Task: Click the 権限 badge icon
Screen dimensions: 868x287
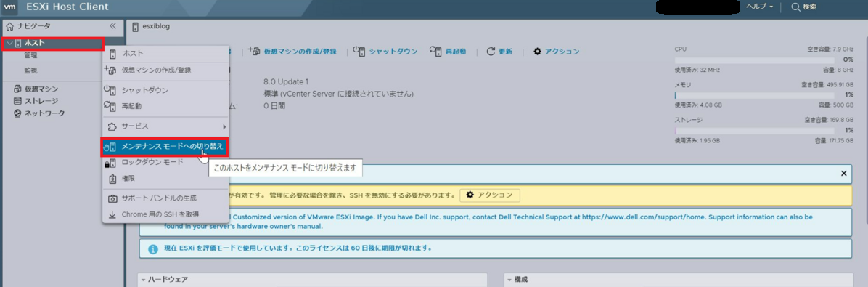Action: [x=112, y=179]
